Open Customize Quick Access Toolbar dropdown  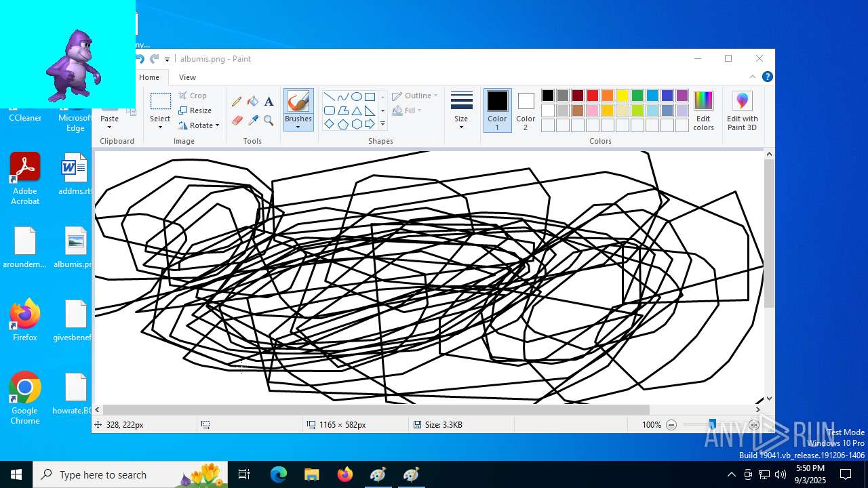167,60
